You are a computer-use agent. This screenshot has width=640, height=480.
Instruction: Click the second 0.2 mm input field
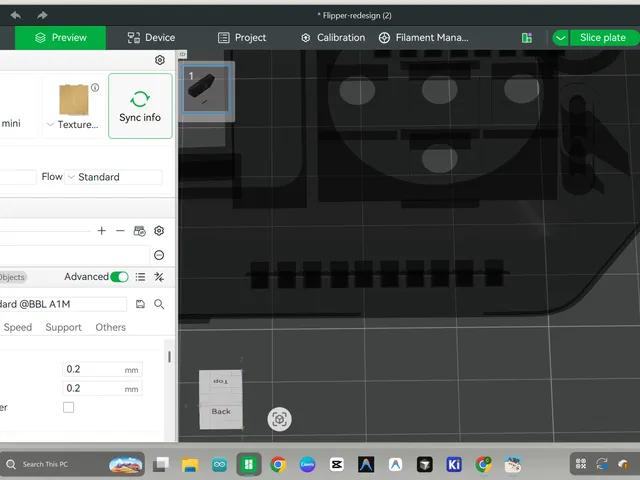click(x=102, y=388)
